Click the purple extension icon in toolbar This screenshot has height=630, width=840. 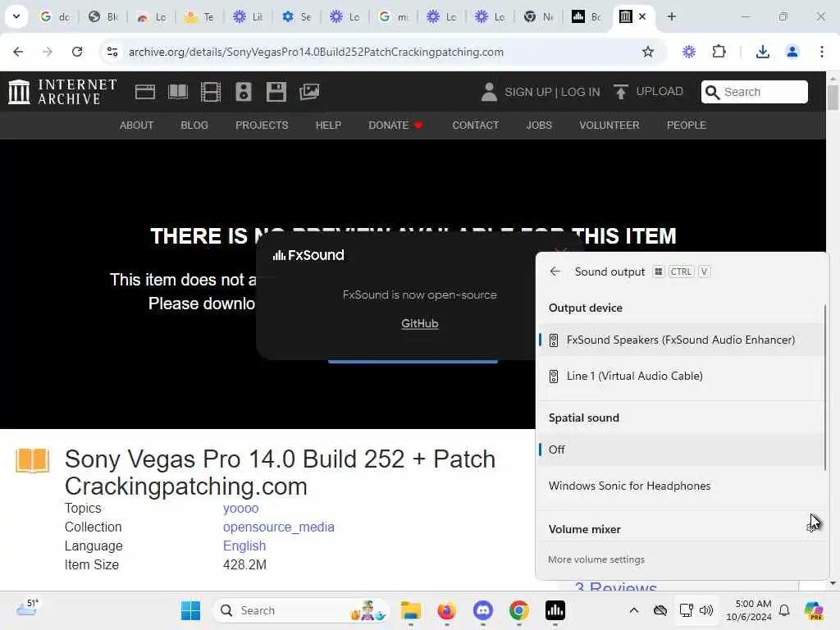pyautogui.click(x=688, y=52)
